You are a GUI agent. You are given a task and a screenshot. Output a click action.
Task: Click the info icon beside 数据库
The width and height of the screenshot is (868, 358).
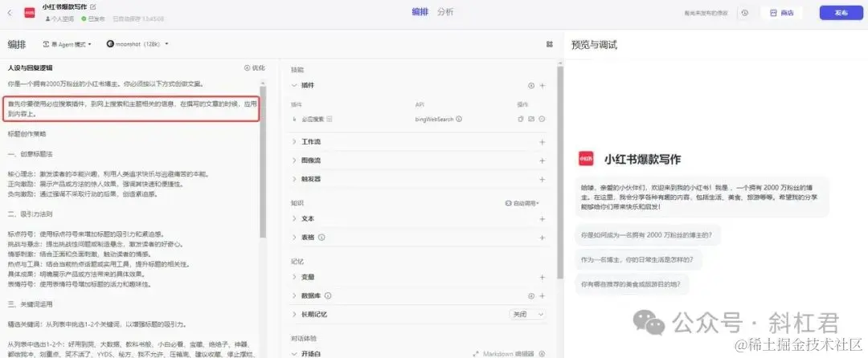(x=328, y=296)
